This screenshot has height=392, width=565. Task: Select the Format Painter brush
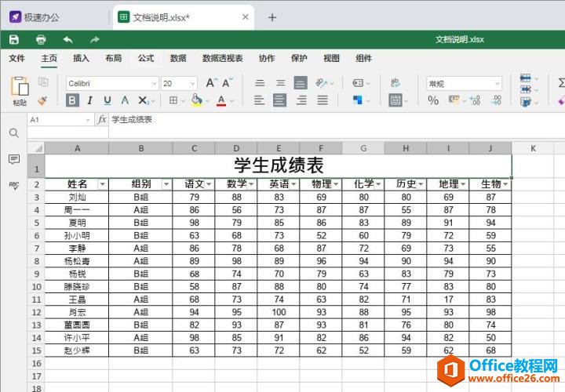click(43, 100)
